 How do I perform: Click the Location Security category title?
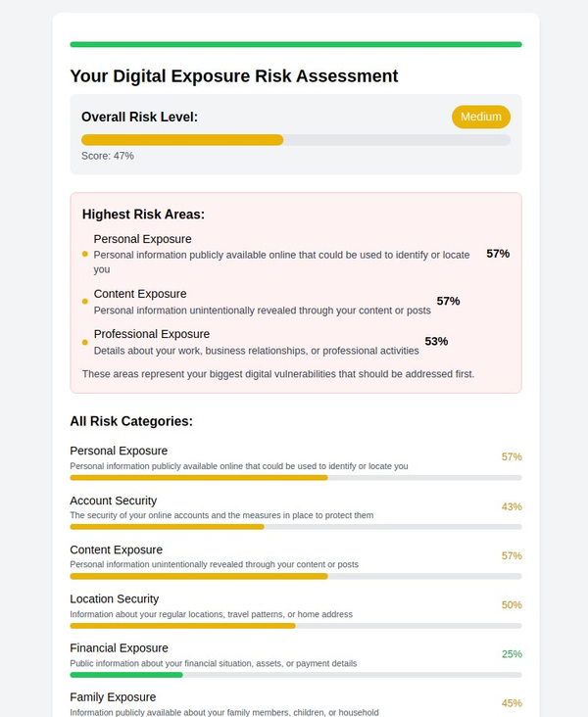(x=115, y=598)
